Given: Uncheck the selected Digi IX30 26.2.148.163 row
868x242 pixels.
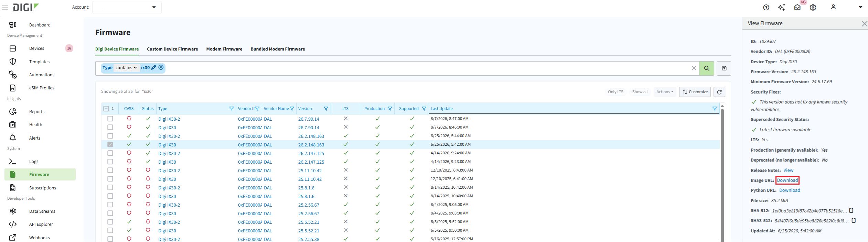Looking at the screenshot, I should click(x=110, y=144).
